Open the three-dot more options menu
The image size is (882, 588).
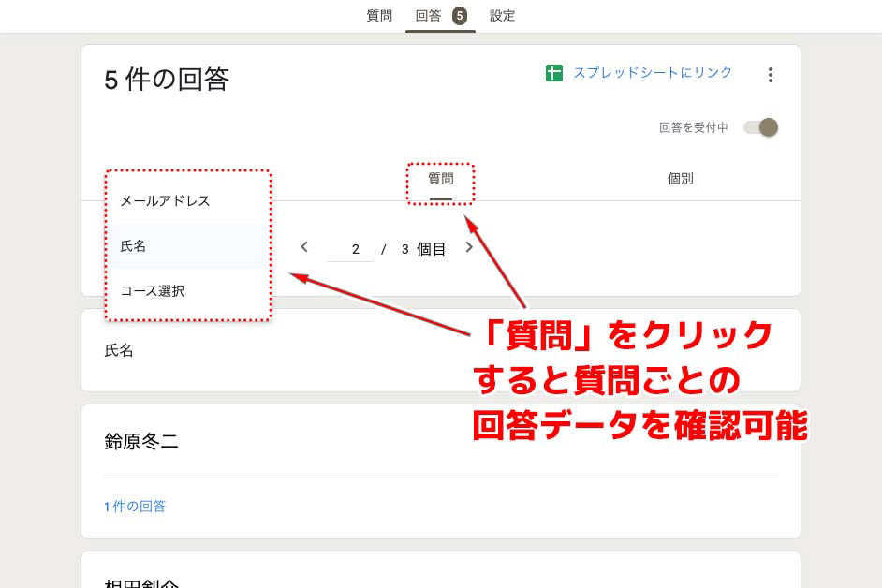[x=770, y=75]
